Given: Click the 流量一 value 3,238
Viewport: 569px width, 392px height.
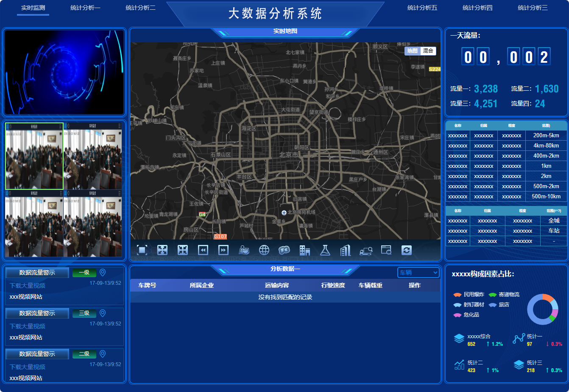Looking at the screenshot, I should (486, 89).
